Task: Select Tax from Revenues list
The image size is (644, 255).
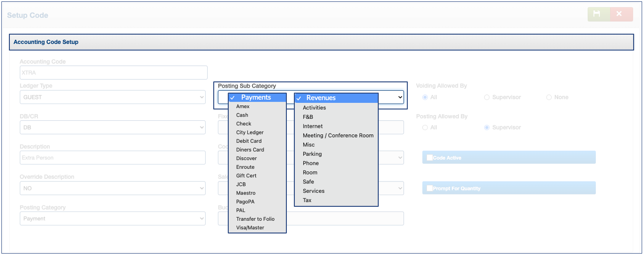Action: point(307,200)
